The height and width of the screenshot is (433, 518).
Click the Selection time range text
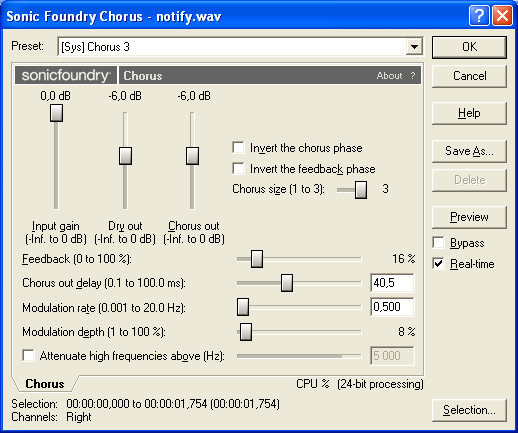tap(173, 404)
